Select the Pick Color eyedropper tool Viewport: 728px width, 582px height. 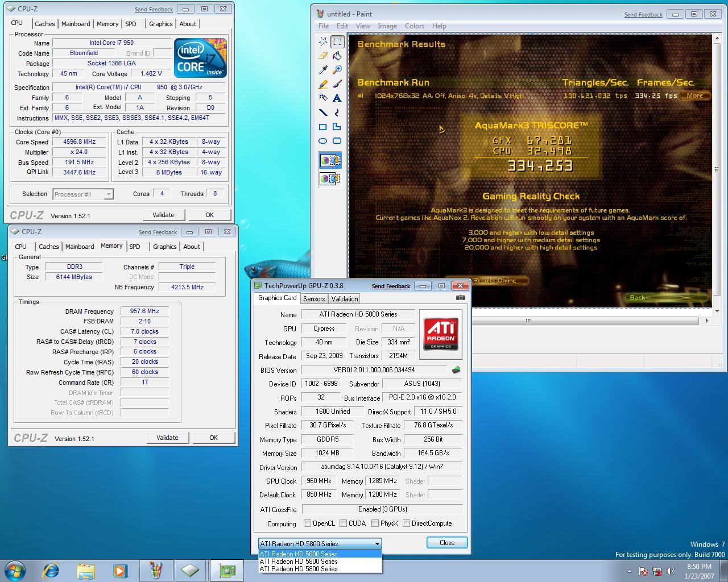[323, 70]
